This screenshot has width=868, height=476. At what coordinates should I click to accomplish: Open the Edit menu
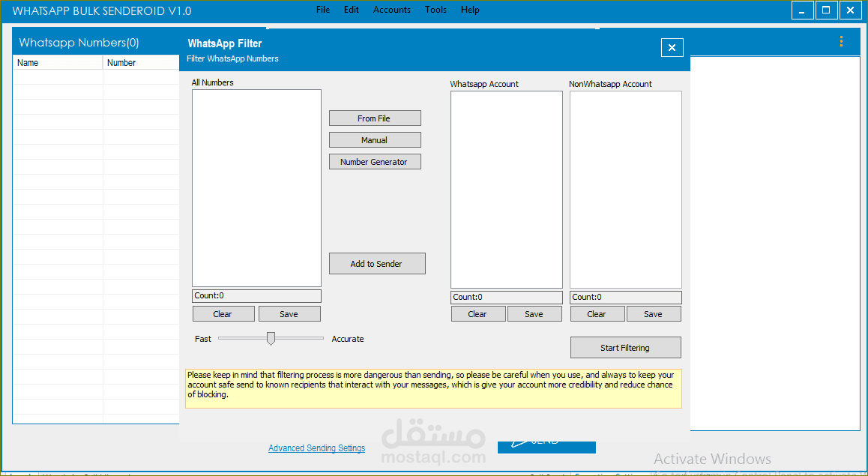point(351,10)
